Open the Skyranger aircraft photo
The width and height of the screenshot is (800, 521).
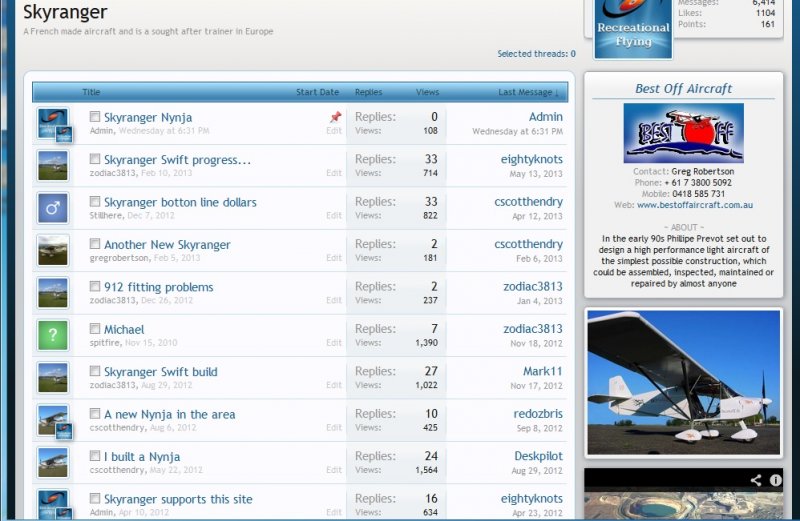pos(684,382)
